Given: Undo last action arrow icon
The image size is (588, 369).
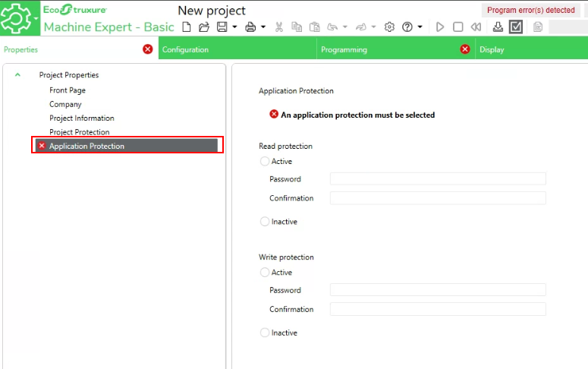Looking at the screenshot, I should point(332,27).
